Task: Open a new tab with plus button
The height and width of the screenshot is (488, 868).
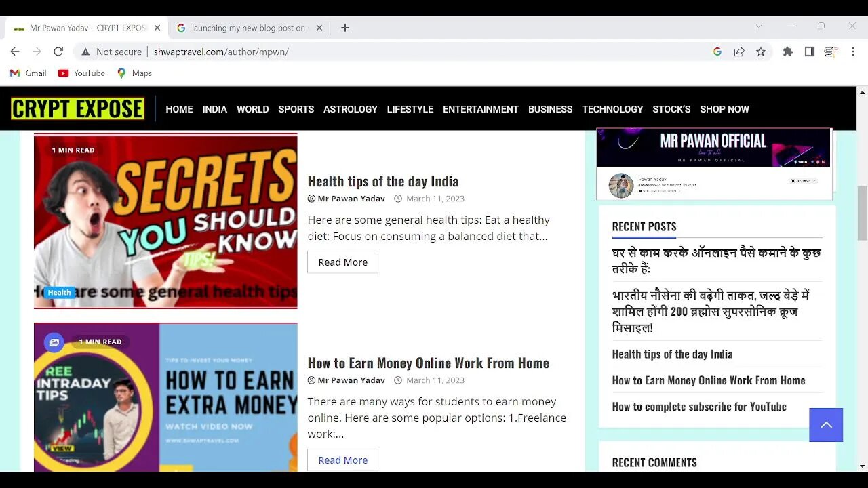Action: pyautogui.click(x=345, y=28)
